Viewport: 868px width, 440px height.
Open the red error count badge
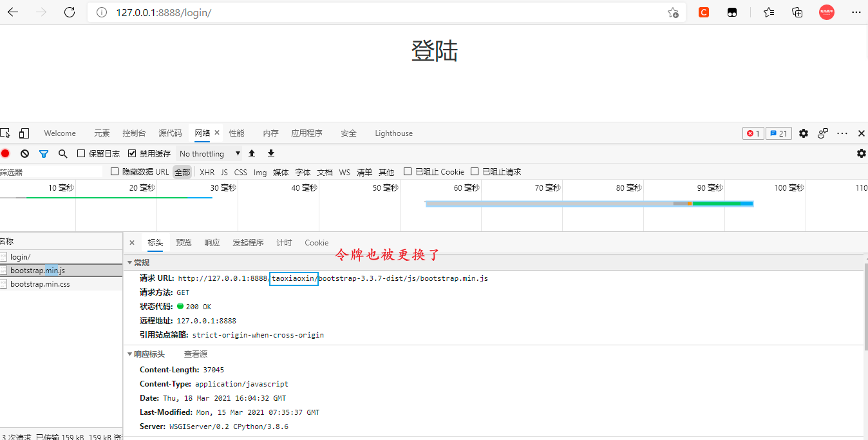coord(753,133)
